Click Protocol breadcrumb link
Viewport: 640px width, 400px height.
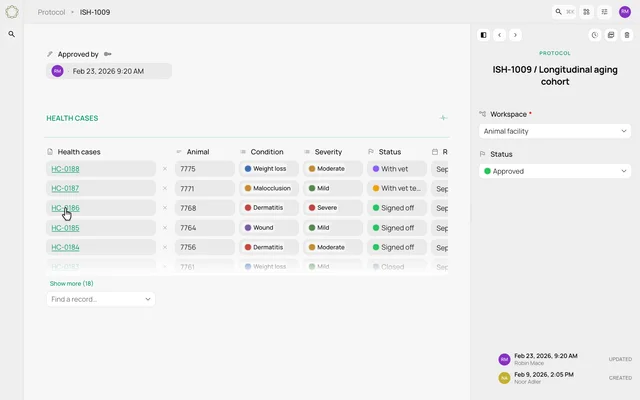[51, 12]
